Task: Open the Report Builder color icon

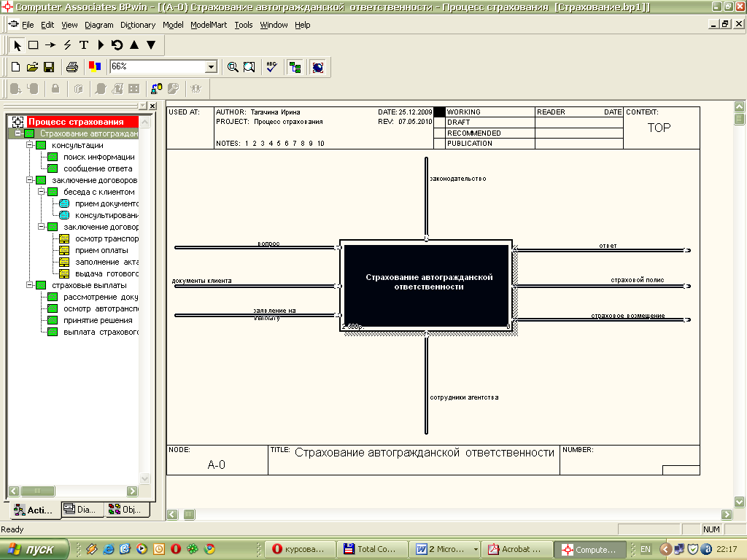Action: click(95, 67)
